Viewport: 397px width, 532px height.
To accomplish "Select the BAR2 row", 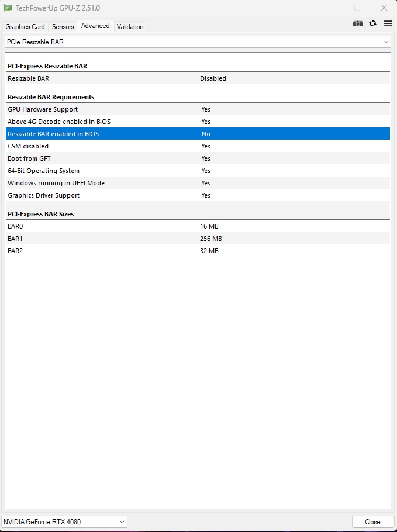I will [198, 251].
